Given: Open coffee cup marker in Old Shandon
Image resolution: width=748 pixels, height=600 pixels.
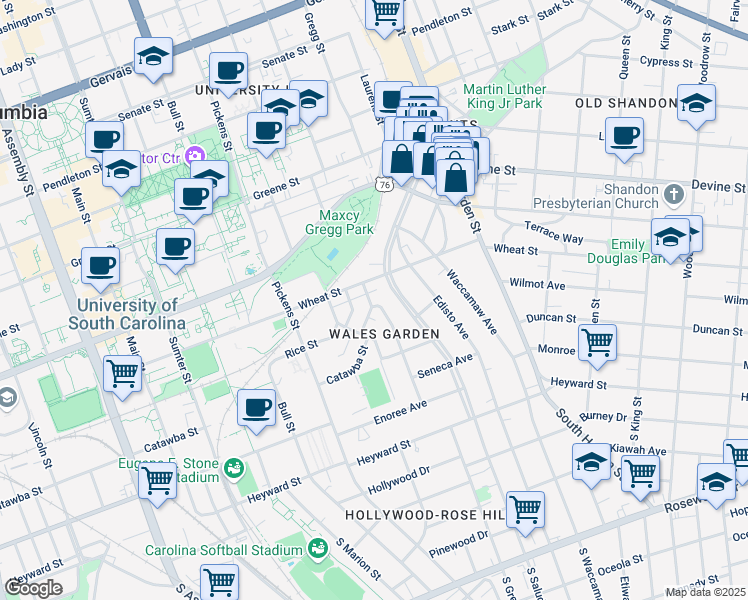Looking at the screenshot, I should coord(624,138).
